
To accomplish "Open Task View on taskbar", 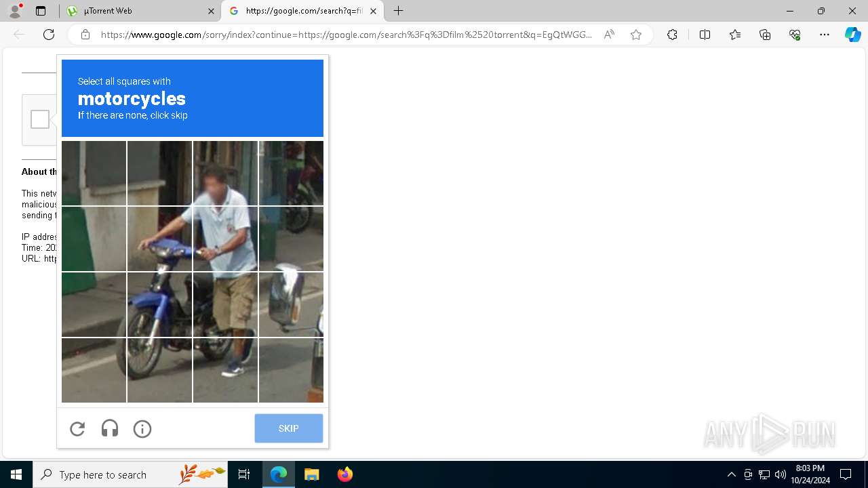I will click(244, 474).
